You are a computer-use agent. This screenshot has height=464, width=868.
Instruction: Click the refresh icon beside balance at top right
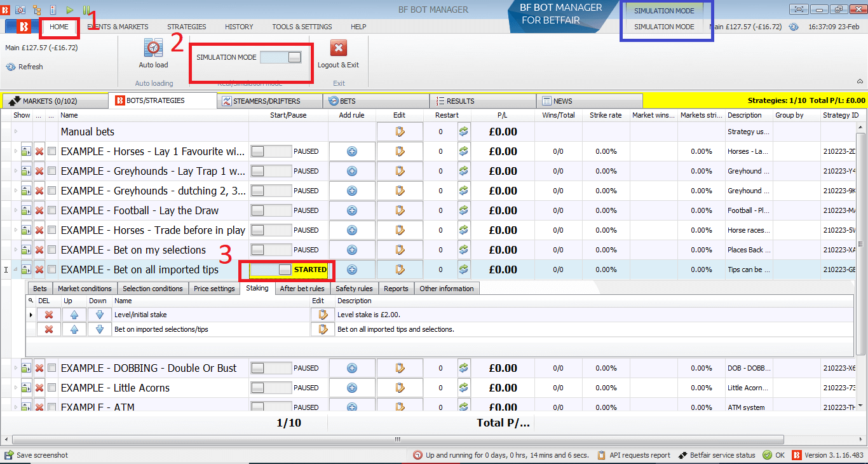coord(793,27)
